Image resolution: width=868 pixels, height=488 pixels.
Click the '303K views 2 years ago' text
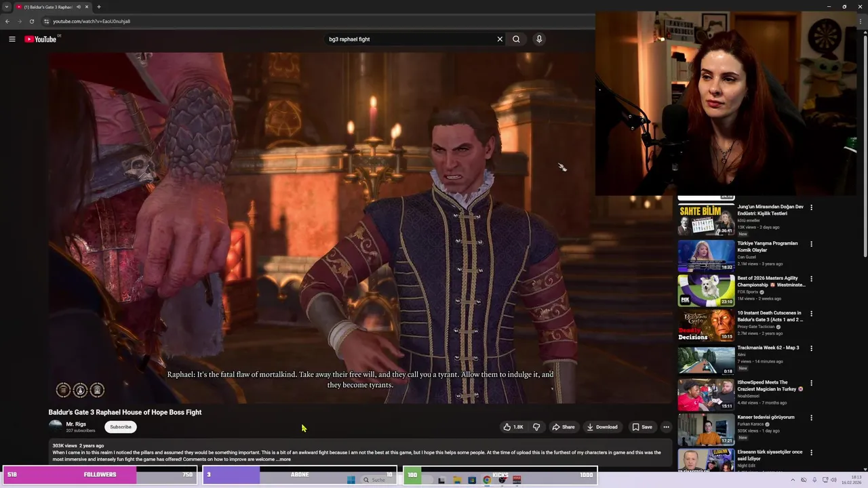click(78, 445)
